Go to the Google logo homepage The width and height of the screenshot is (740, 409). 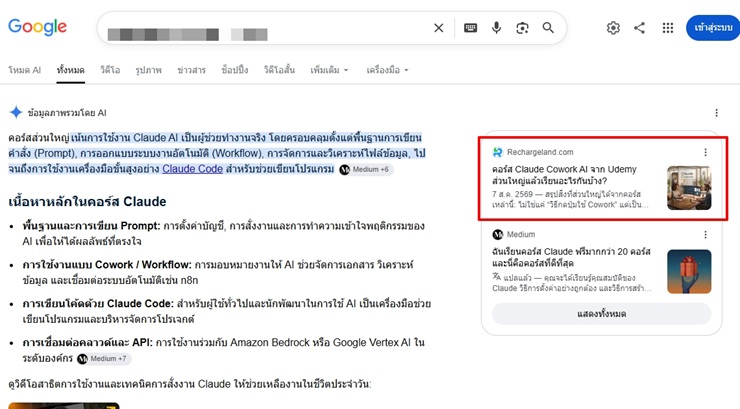37,27
